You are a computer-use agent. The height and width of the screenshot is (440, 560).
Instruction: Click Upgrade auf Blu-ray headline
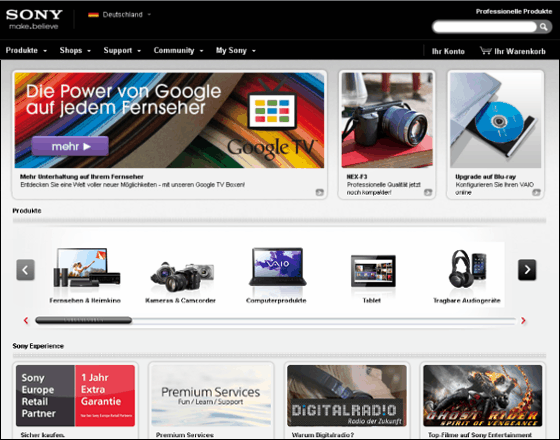(x=486, y=176)
